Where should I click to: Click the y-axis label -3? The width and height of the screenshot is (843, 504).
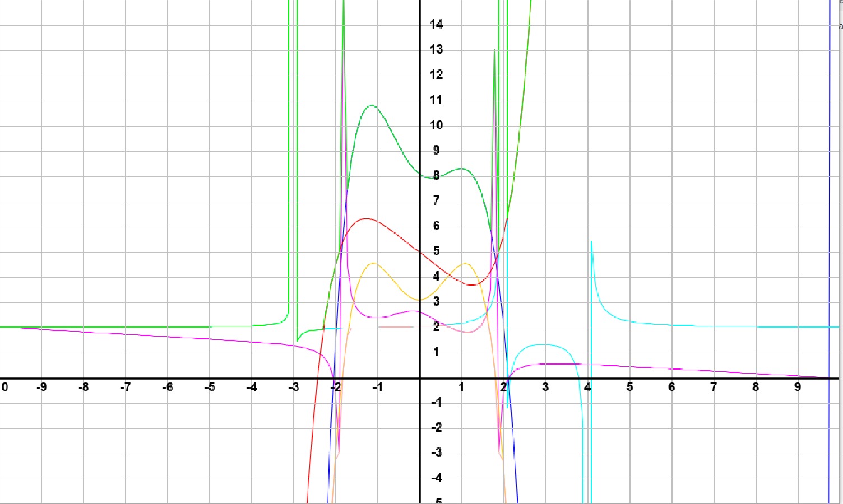pos(436,452)
